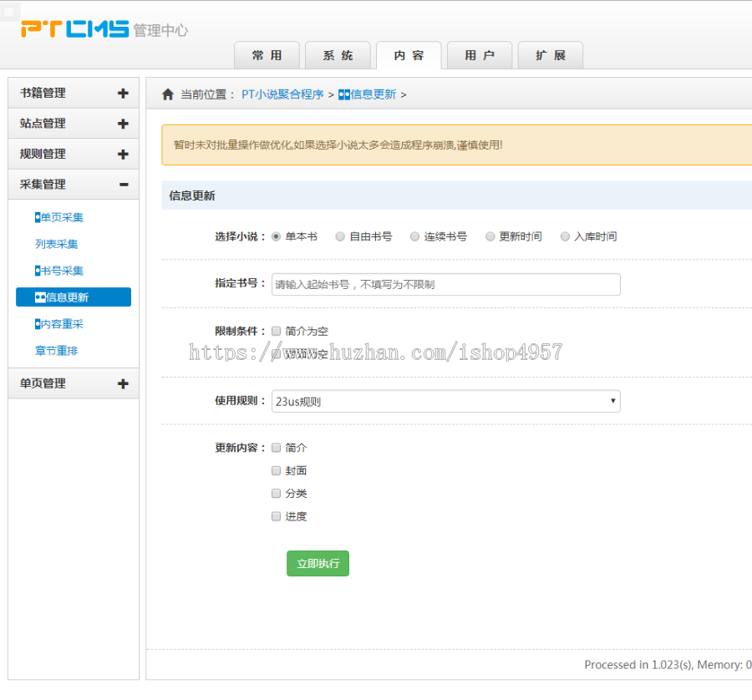This screenshot has width=752, height=700.
Task: Select the 连续书号 radio option
Action: [414, 236]
